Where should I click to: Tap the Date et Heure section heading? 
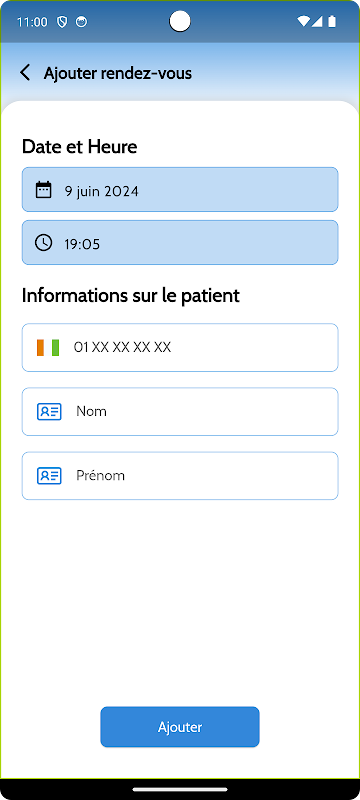[80, 147]
